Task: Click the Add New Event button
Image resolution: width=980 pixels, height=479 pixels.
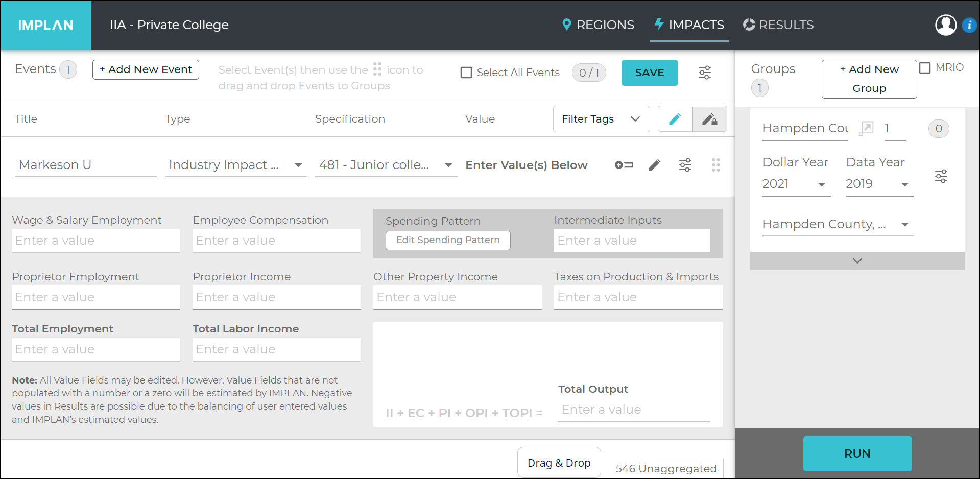Action: point(146,69)
